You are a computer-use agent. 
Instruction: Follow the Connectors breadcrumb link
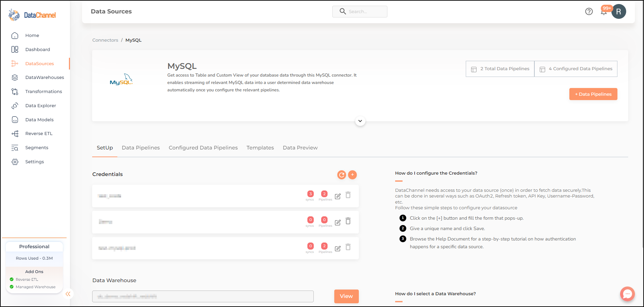(x=105, y=40)
